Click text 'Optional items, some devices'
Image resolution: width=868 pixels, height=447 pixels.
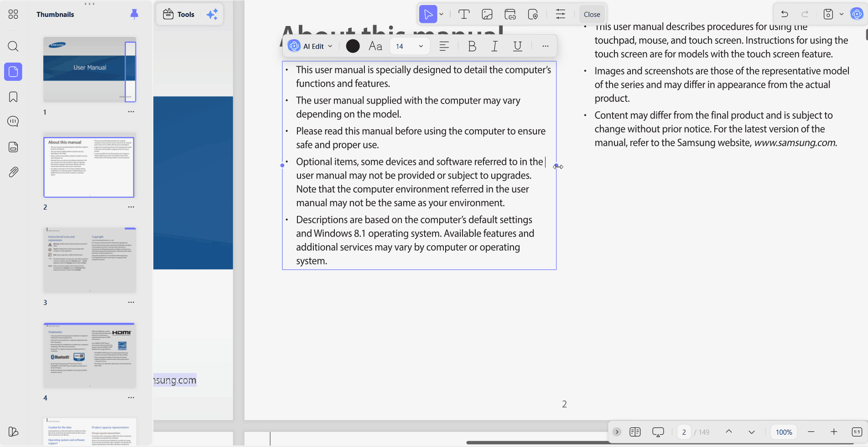click(x=356, y=162)
